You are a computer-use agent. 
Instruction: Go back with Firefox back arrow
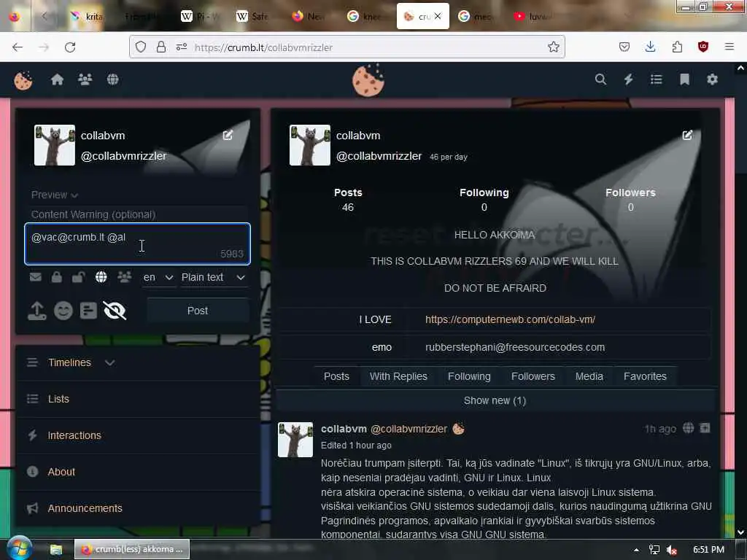point(18,47)
